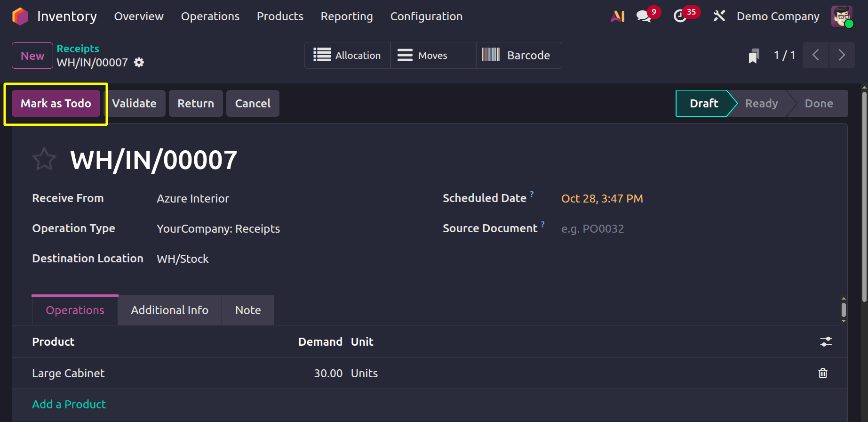The width and height of the screenshot is (868, 422).
Task: Select the Done status stage
Action: click(819, 104)
